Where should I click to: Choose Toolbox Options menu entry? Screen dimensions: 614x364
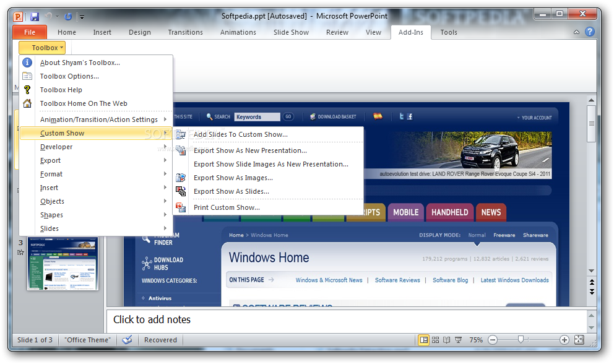tap(96, 76)
